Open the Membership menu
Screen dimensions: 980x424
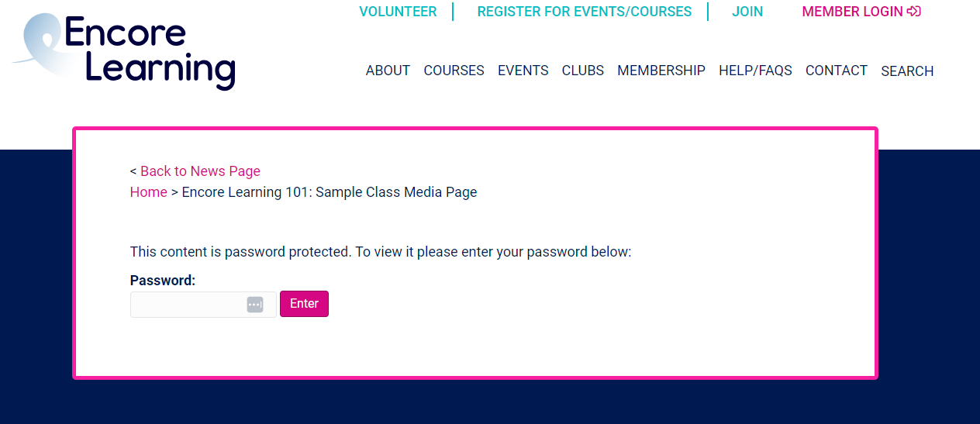tap(661, 71)
